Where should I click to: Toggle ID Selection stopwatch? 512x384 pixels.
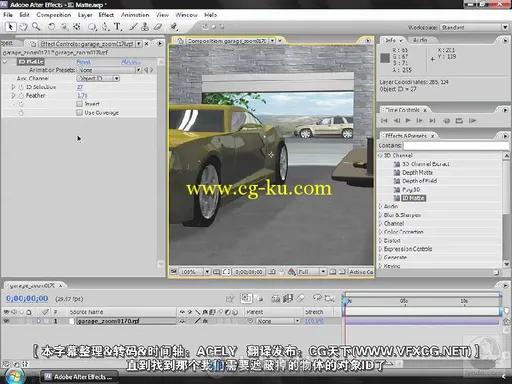click(21, 87)
